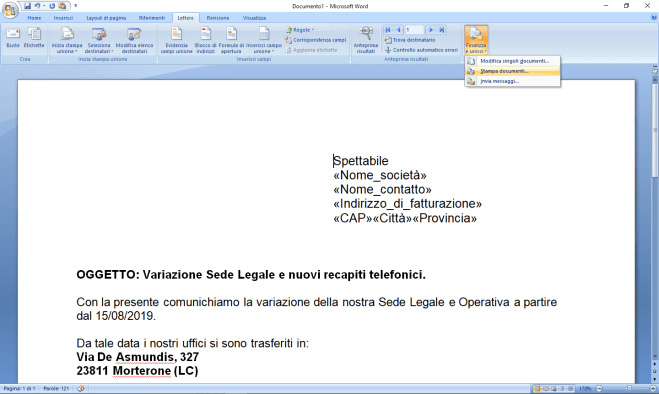
Task: Switch to Print Layout view
Action: pyautogui.click(x=537, y=389)
